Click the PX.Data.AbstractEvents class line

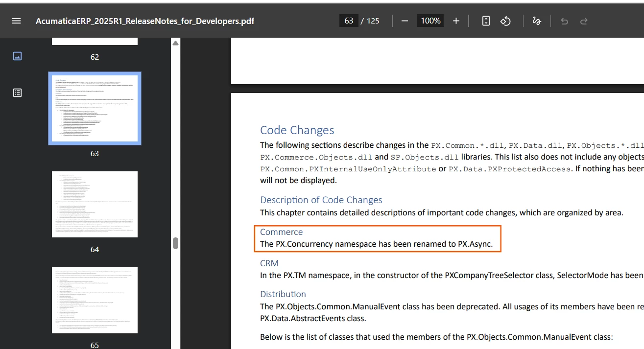tap(313, 318)
